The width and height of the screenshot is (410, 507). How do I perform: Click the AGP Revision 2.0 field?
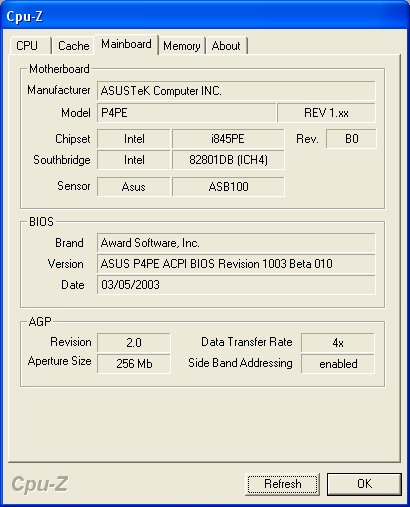pyautogui.click(x=134, y=343)
